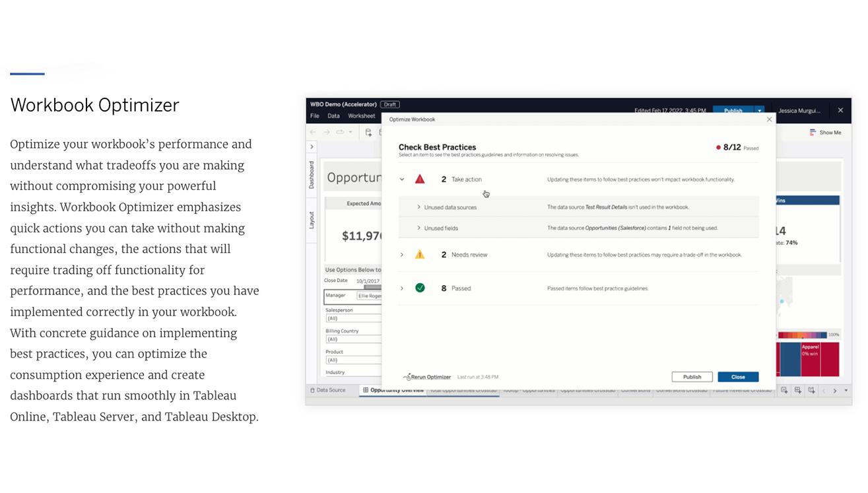The image size is (868, 493).
Task: Expand the Passed section
Action: coord(401,286)
